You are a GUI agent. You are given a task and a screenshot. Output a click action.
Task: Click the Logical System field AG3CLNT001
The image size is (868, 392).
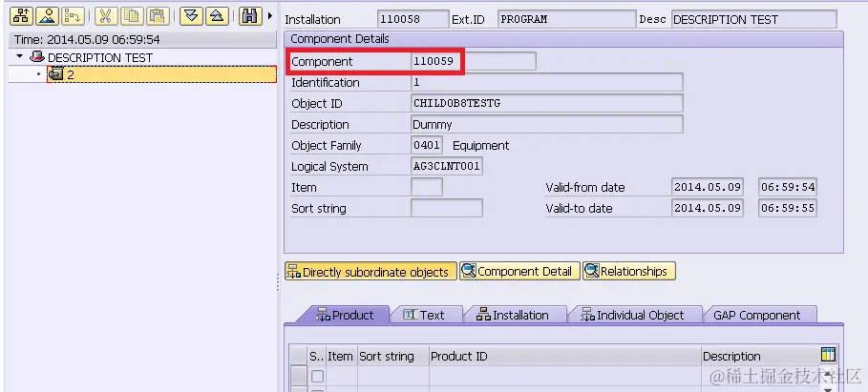(447, 166)
